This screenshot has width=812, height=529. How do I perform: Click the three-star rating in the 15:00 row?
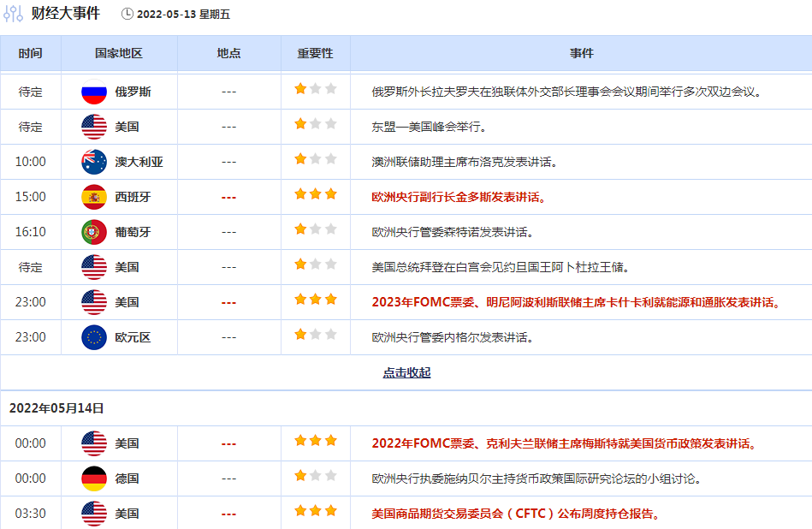click(x=315, y=195)
